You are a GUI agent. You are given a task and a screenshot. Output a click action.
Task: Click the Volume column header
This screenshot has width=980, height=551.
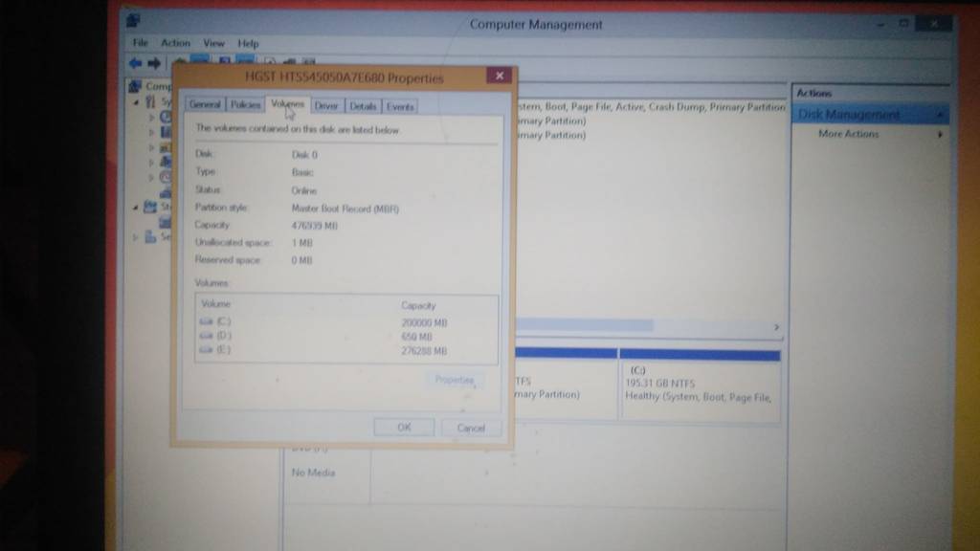point(216,304)
